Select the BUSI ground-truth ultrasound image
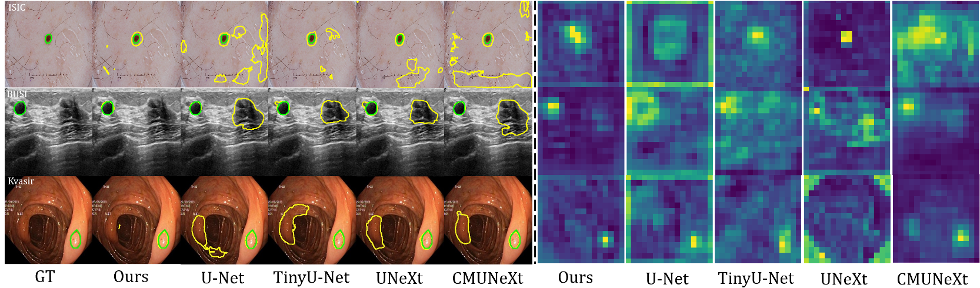 click(x=49, y=132)
